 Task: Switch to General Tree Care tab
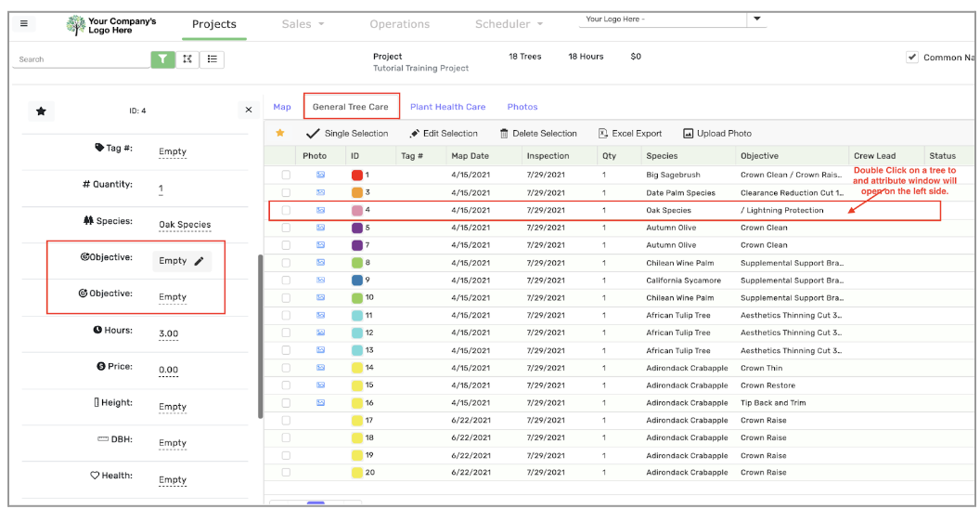(351, 107)
